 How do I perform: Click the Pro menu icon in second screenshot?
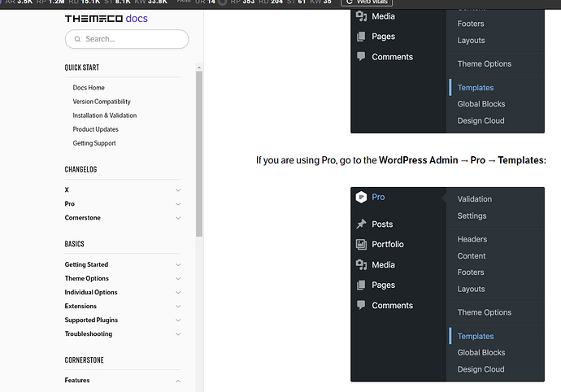coord(361,197)
